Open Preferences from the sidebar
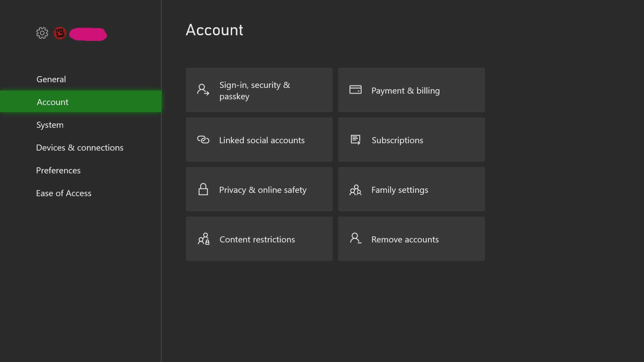This screenshot has width=644, height=362. pos(58,170)
